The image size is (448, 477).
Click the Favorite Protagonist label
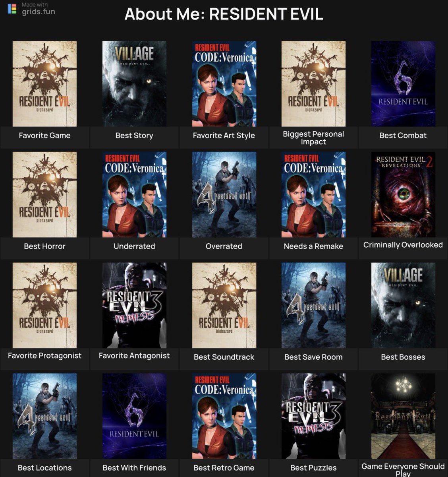44,356
